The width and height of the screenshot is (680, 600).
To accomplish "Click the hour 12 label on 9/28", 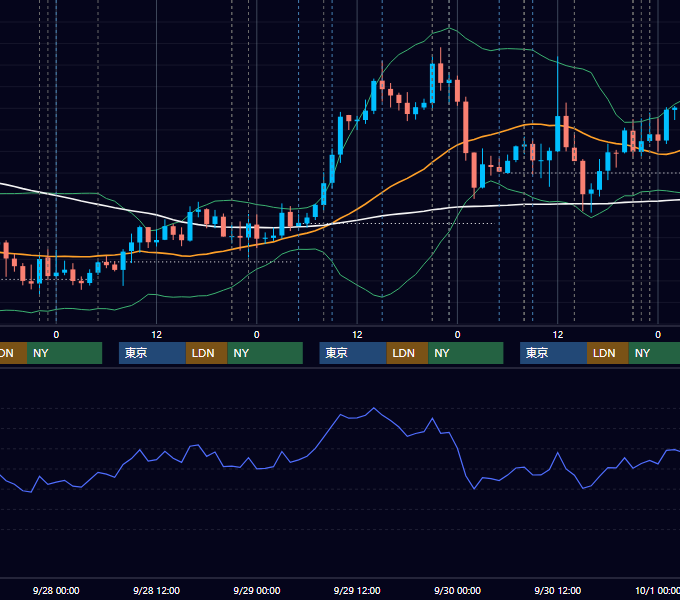I will (157, 335).
